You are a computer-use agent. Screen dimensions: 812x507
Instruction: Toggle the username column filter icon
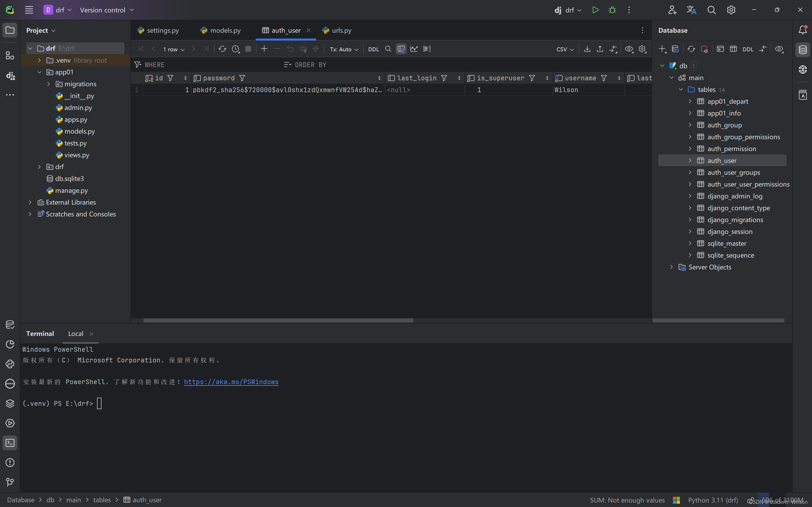pyautogui.click(x=604, y=78)
